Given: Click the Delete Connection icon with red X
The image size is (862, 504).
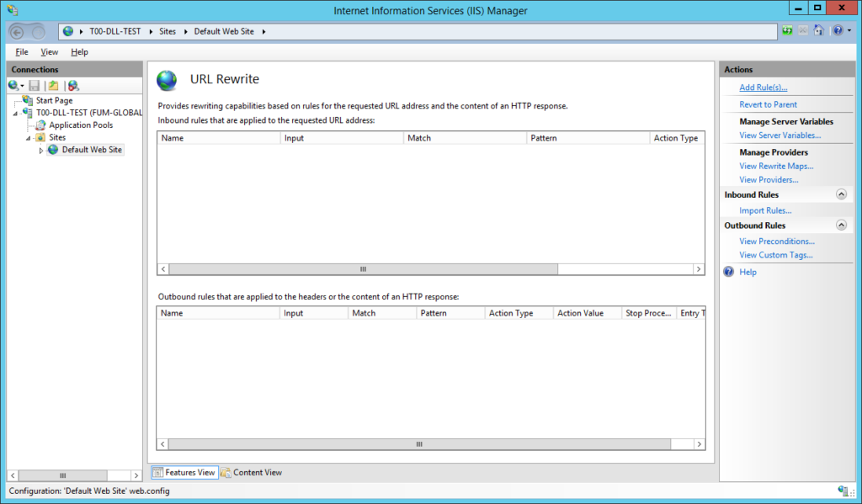Looking at the screenshot, I should point(73,85).
